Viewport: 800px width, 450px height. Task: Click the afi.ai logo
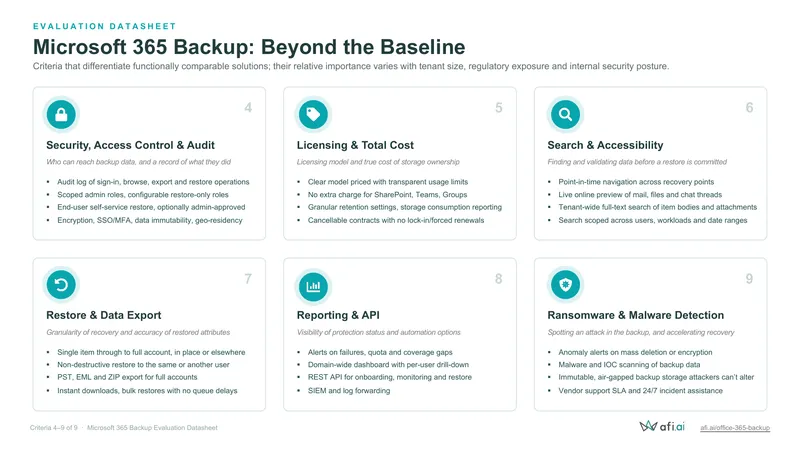tap(662, 426)
